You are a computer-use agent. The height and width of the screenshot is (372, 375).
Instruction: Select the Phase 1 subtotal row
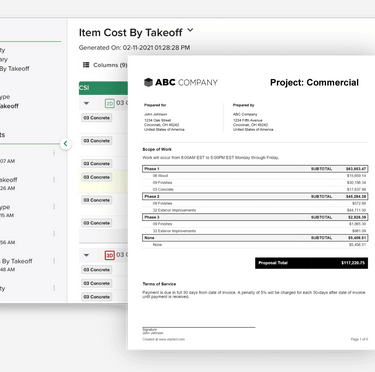(x=255, y=169)
